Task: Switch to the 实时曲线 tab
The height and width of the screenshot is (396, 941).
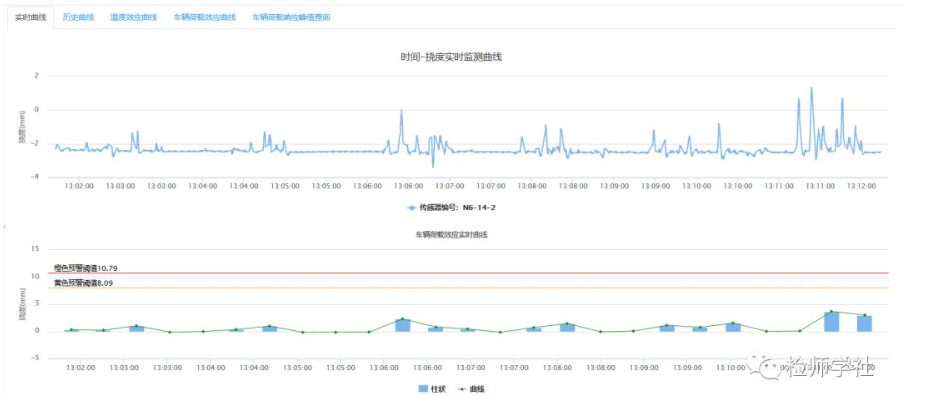Action: click(30, 17)
